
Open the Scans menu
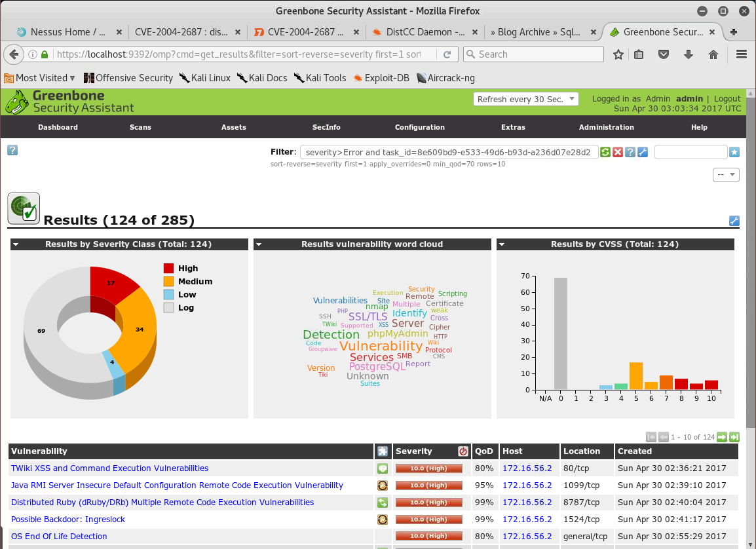pos(140,127)
